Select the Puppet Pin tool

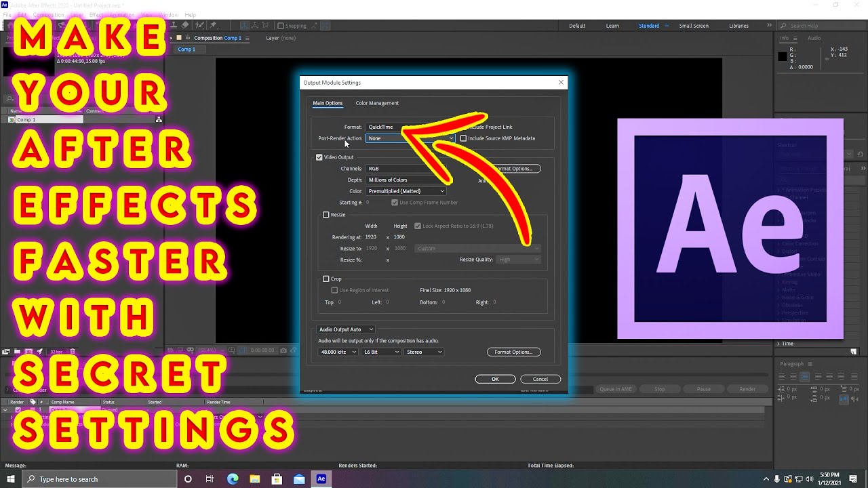[x=213, y=25]
